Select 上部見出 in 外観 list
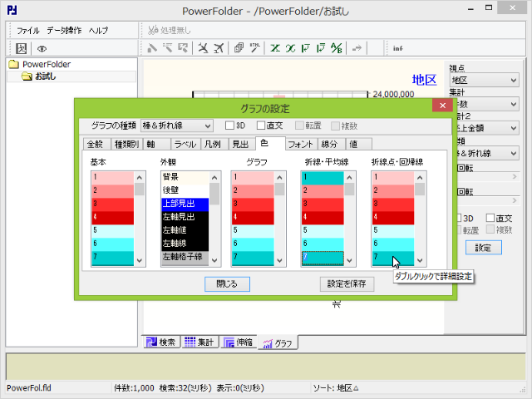 pyautogui.click(x=185, y=204)
